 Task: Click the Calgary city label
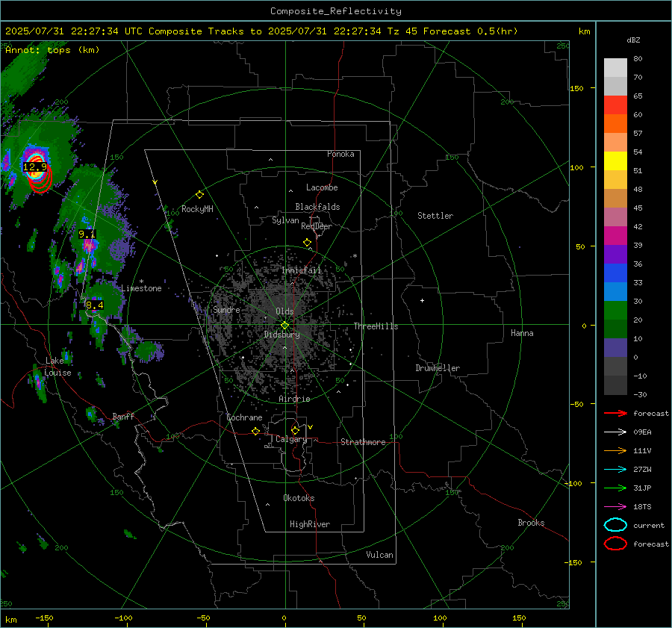pos(291,439)
